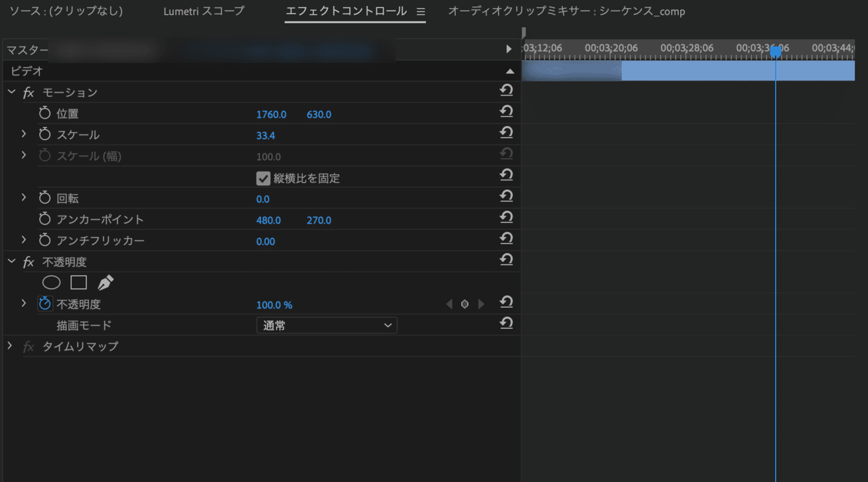The height and width of the screenshot is (482, 868).
Task: Click the エフェクトコントロール panel menu icon
Action: tap(420, 11)
